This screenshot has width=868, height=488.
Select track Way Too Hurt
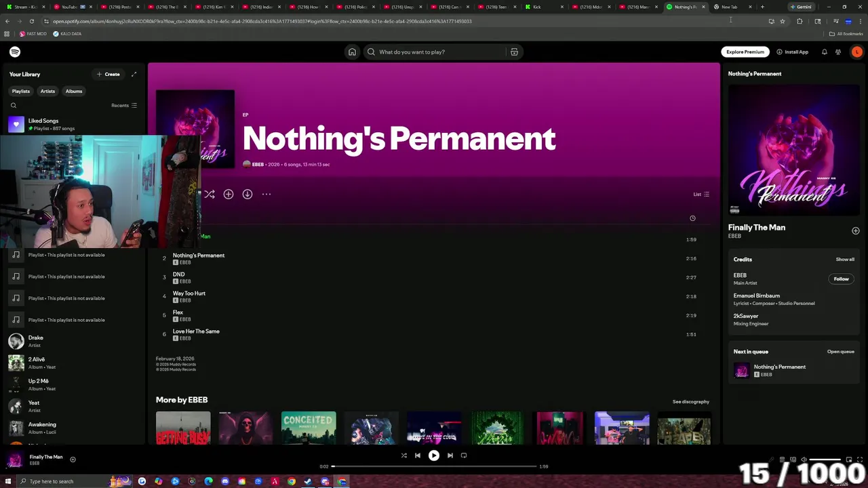pyautogui.click(x=434, y=296)
